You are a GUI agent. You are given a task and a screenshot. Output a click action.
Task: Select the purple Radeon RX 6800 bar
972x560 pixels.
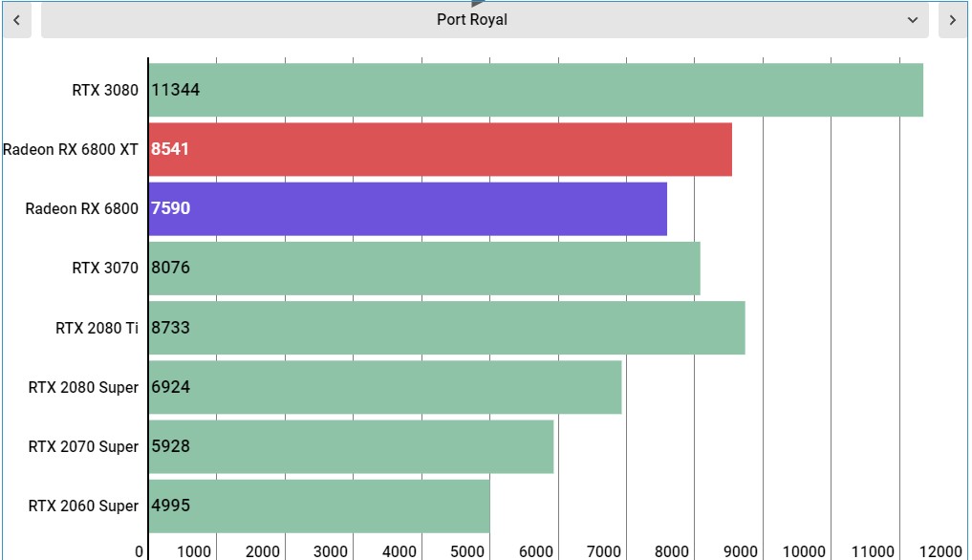tap(408, 209)
